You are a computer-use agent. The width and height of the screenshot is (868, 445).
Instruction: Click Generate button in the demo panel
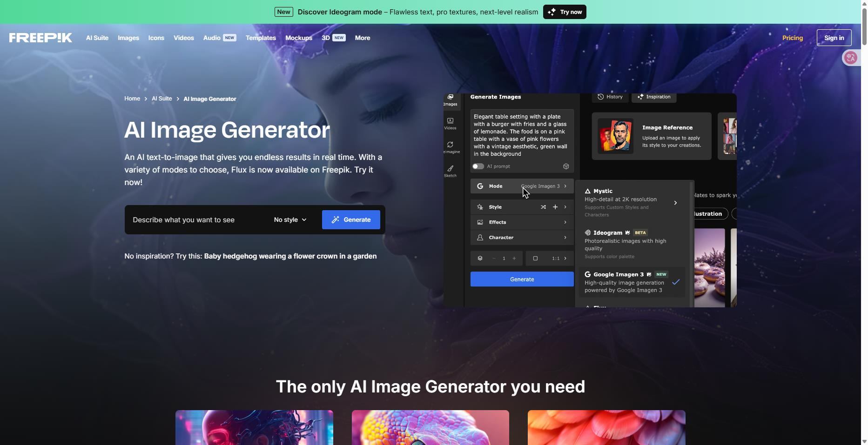522,279
